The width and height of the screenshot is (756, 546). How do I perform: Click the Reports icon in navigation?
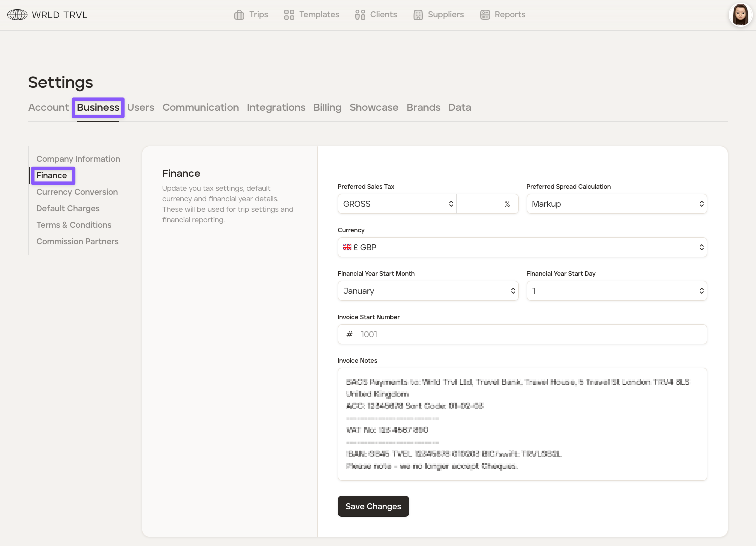tap(485, 15)
